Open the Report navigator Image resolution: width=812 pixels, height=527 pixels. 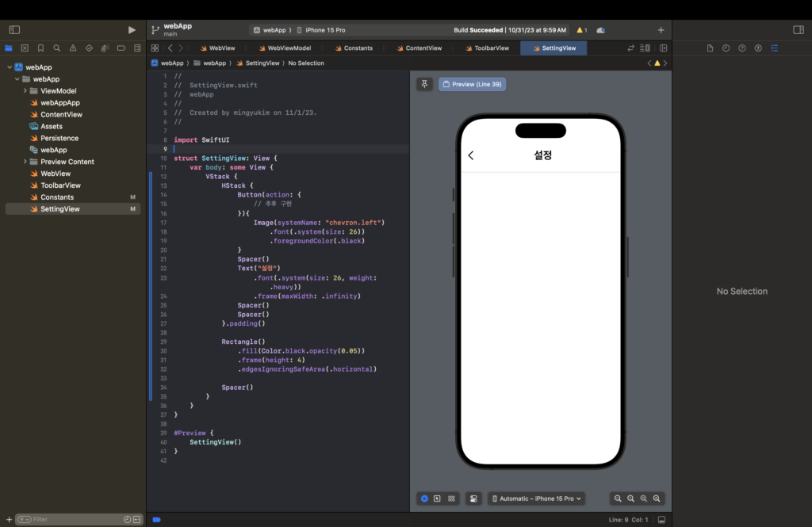point(137,48)
